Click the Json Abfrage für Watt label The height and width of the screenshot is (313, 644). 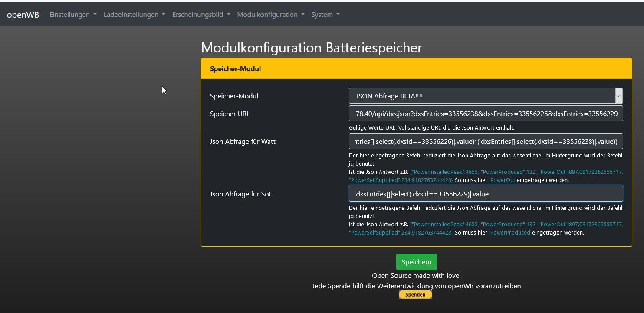coord(242,141)
